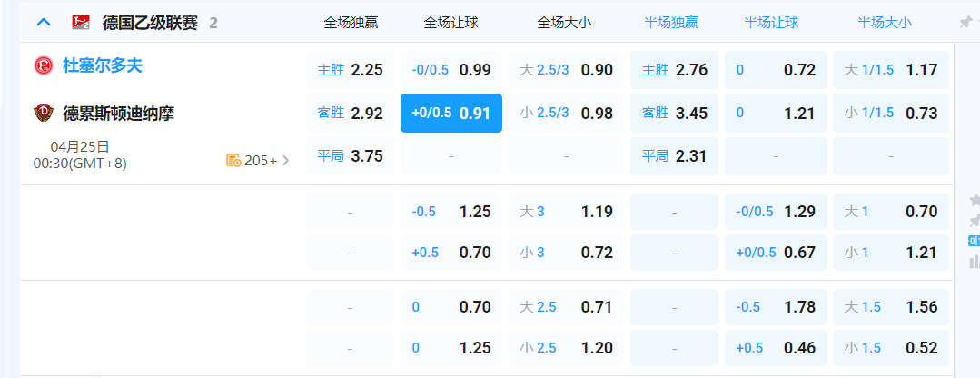980x378 pixels.
Task: Select half-time -0/0.5 at 1.29
Action: [x=776, y=212]
